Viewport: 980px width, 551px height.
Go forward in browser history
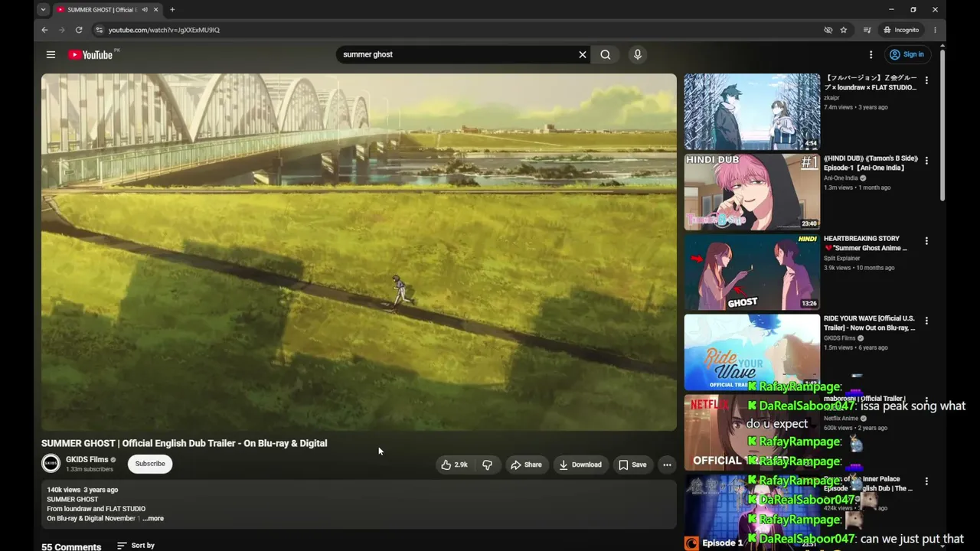coord(62,30)
